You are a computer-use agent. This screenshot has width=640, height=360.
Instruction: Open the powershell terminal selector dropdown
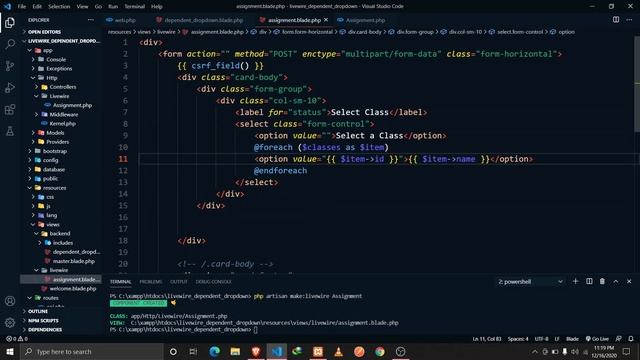pyautogui.click(x=530, y=282)
